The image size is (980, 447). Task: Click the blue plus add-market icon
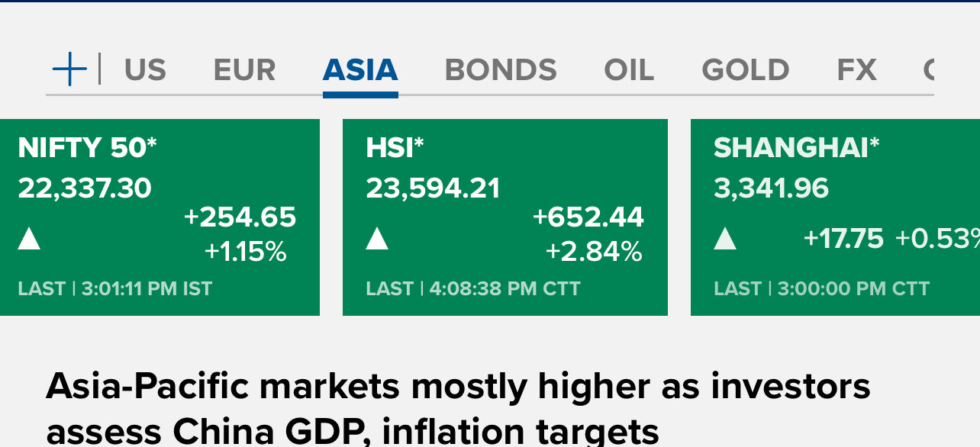click(x=69, y=69)
